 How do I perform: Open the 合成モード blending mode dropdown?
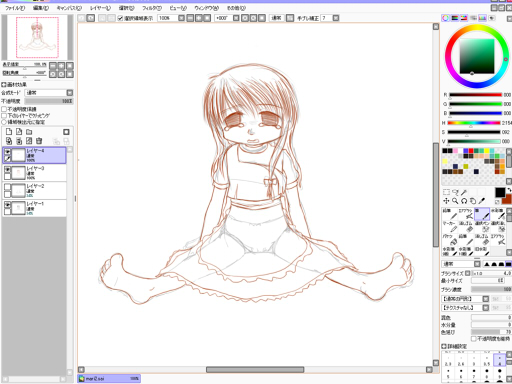pyautogui.click(x=49, y=93)
